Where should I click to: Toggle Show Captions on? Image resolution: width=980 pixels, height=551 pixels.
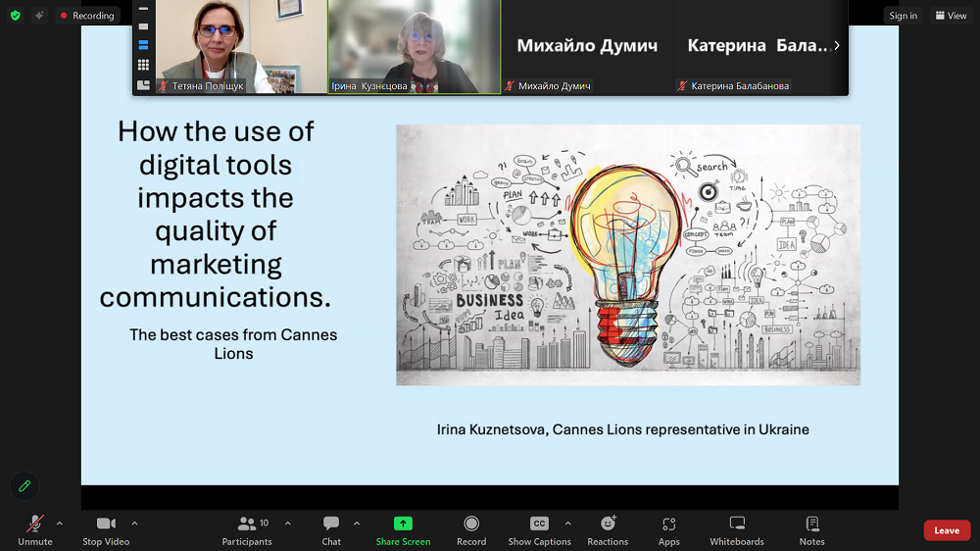539,529
